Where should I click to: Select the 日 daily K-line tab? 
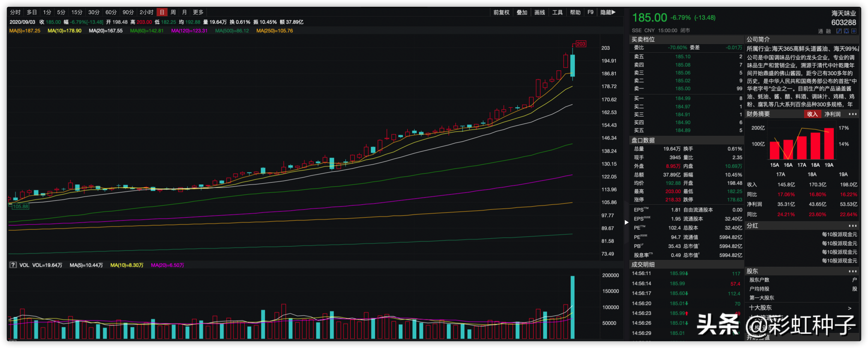162,12
